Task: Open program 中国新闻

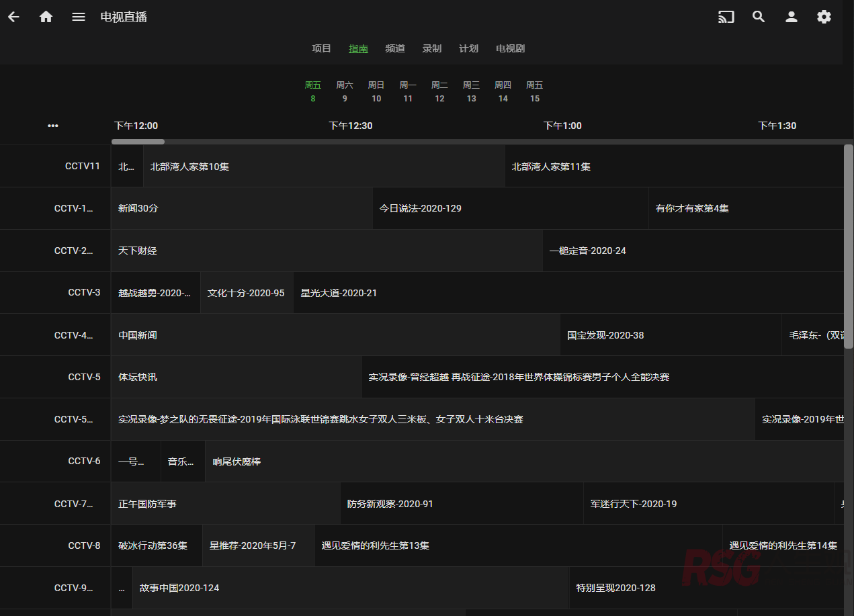Action: coord(335,335)
